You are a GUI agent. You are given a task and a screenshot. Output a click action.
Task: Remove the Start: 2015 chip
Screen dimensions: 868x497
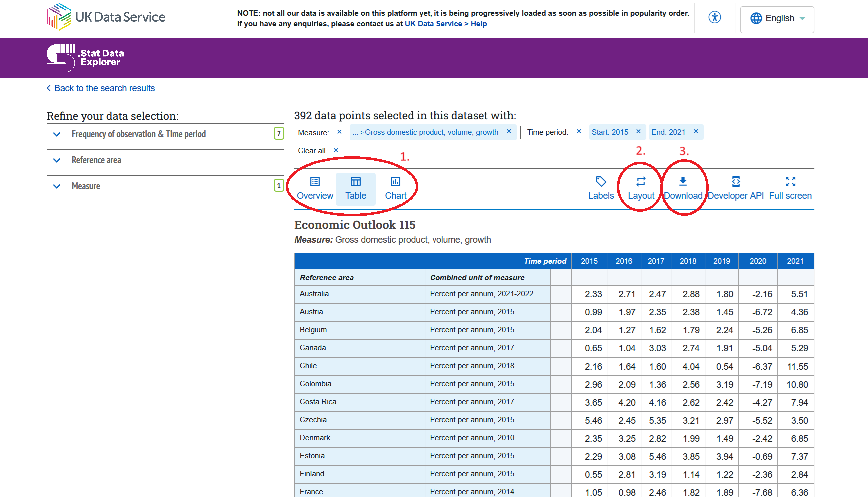tap(638, 132)
